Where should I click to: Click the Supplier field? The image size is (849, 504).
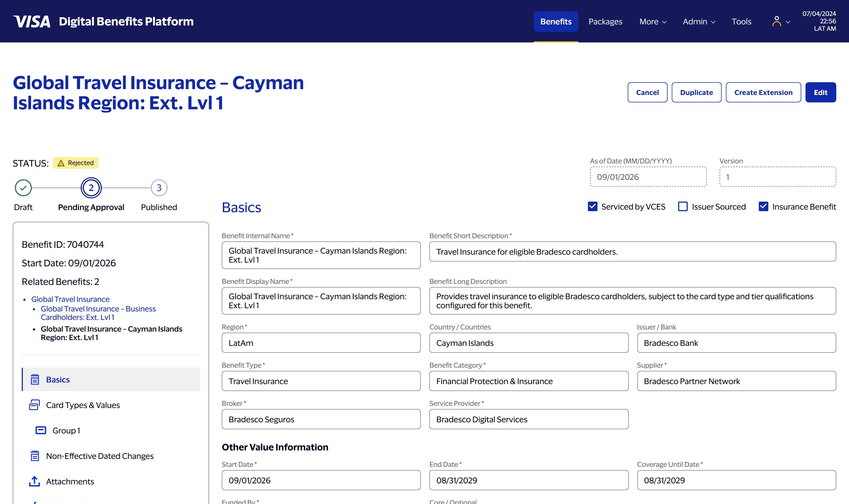736,381
